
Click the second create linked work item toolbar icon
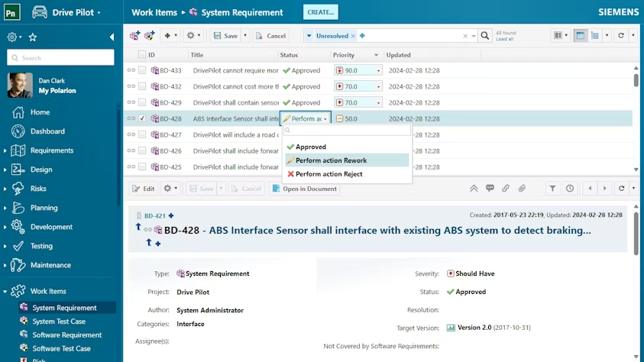pyautogui.click(x=150, y=36)
